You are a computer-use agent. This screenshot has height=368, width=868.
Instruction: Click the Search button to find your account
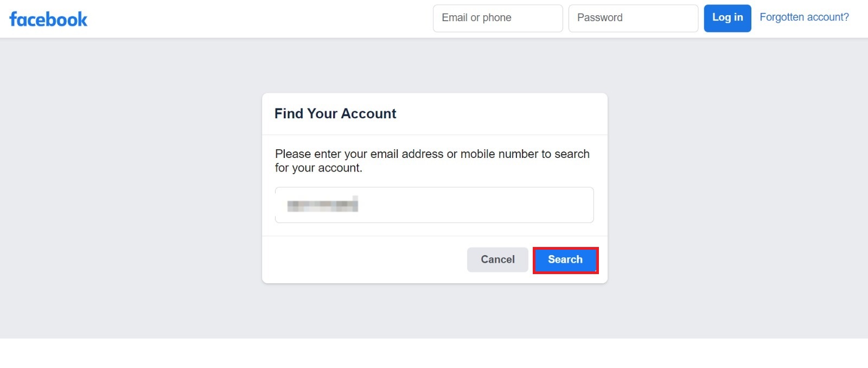tap(565, 259)
